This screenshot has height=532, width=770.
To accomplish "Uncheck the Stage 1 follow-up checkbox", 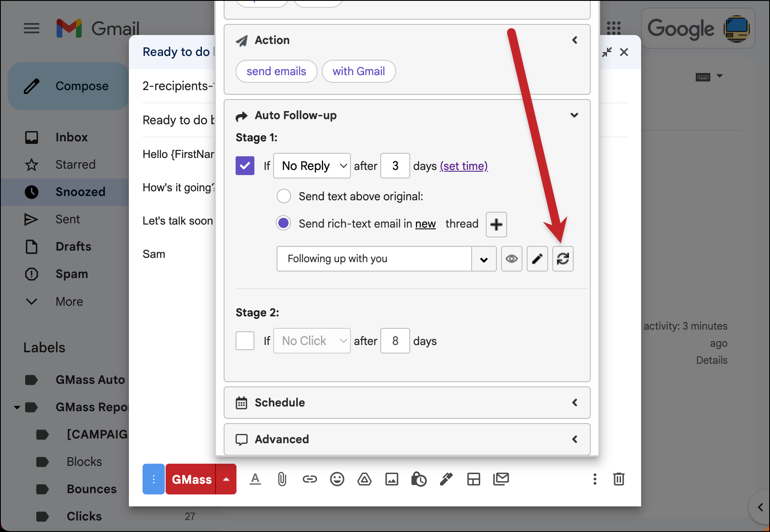I will coord(245,166).
